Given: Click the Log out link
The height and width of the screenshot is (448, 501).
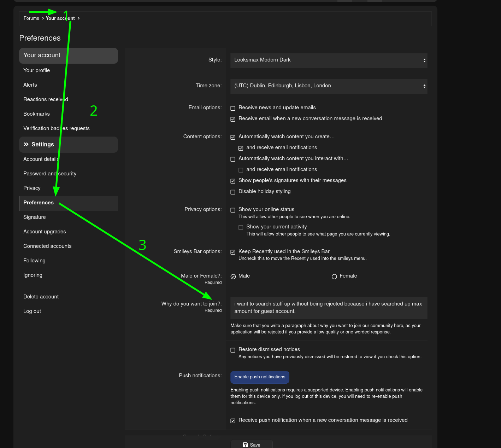Looking at the screenshot, I should pos(32,311).
